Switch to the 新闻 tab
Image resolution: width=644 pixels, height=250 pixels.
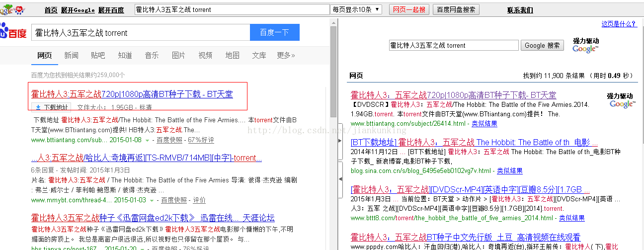71,55
